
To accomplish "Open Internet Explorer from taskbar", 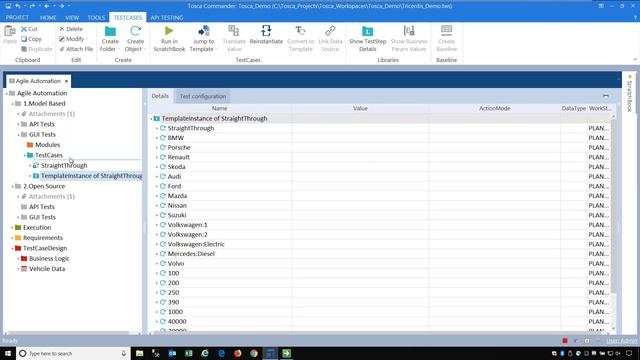I will coord(205,353).
